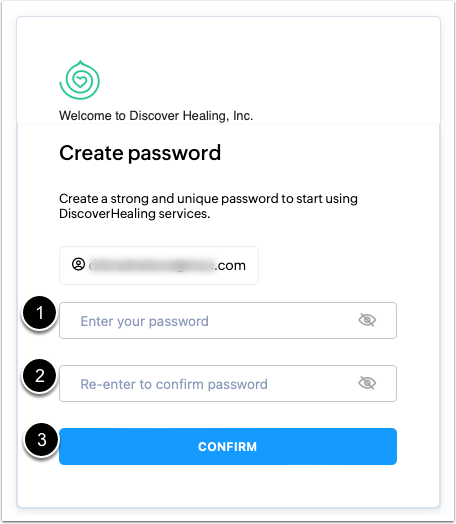
Task: Click the blurred email address text
Action: [x=151, y=265]
